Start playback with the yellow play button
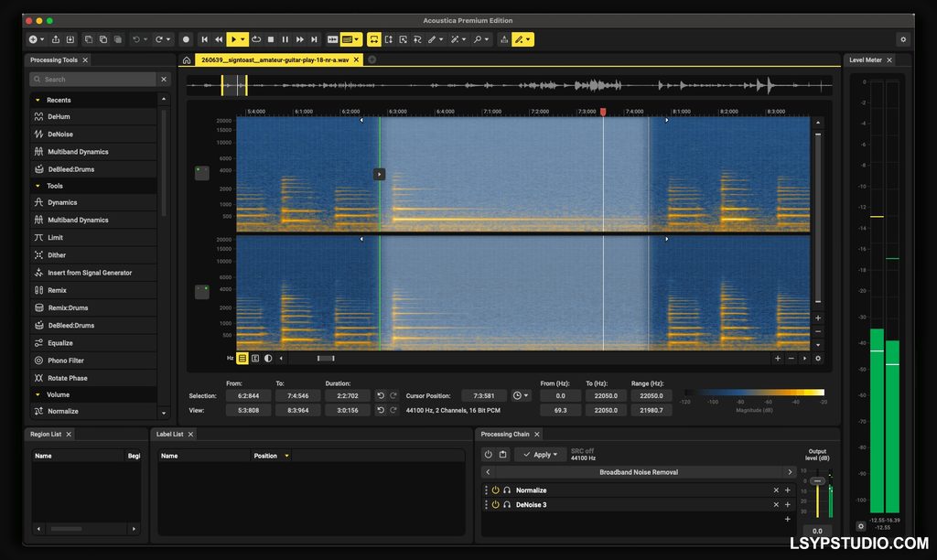The width and height of the screenshot is (937, 560). (x=234, y=39)
